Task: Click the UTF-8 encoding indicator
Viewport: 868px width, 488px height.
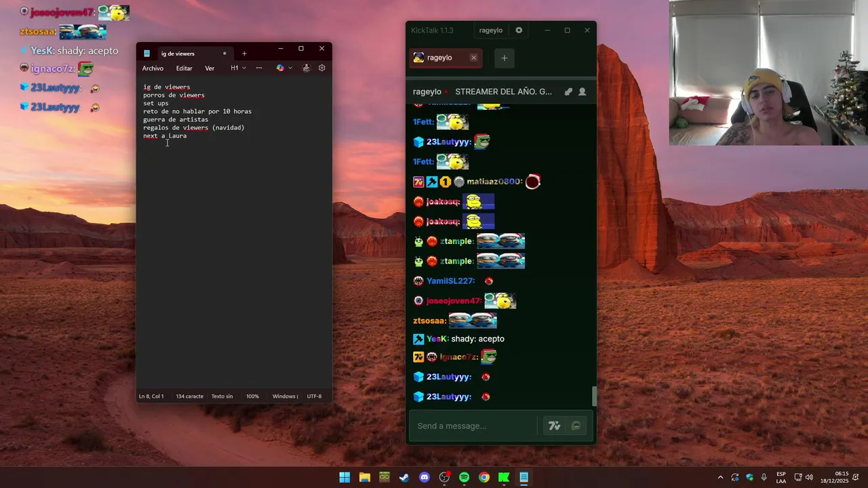Action: point(314,396)
